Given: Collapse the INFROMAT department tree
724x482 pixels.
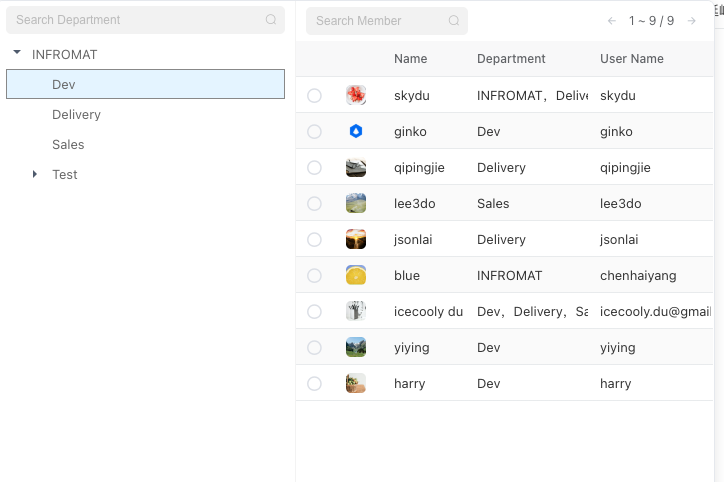Looking at the screenshot, I should 17,54.
